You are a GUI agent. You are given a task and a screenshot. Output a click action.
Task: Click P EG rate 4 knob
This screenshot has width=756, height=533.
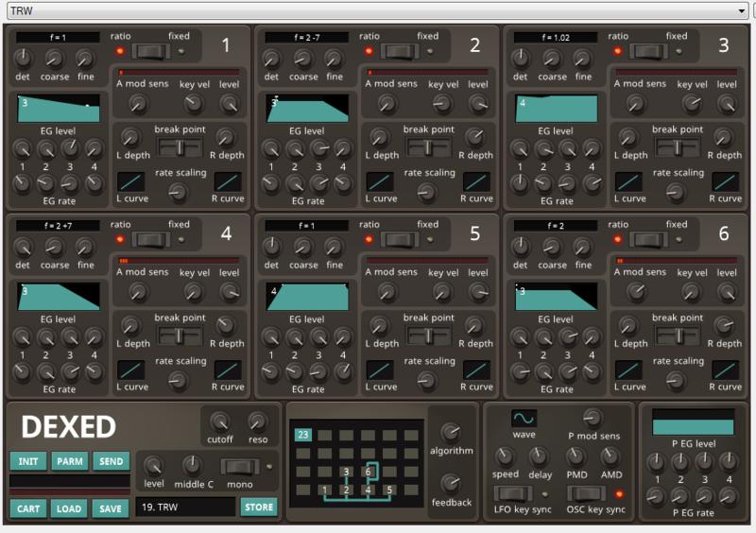click(x=728, y=495)
